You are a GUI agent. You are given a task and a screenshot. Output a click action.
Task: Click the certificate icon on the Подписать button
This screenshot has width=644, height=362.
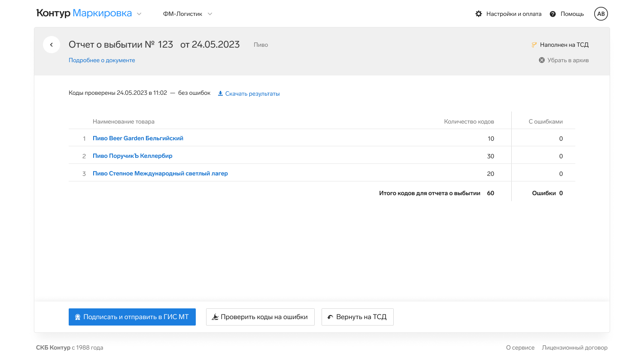pos(78,317)
